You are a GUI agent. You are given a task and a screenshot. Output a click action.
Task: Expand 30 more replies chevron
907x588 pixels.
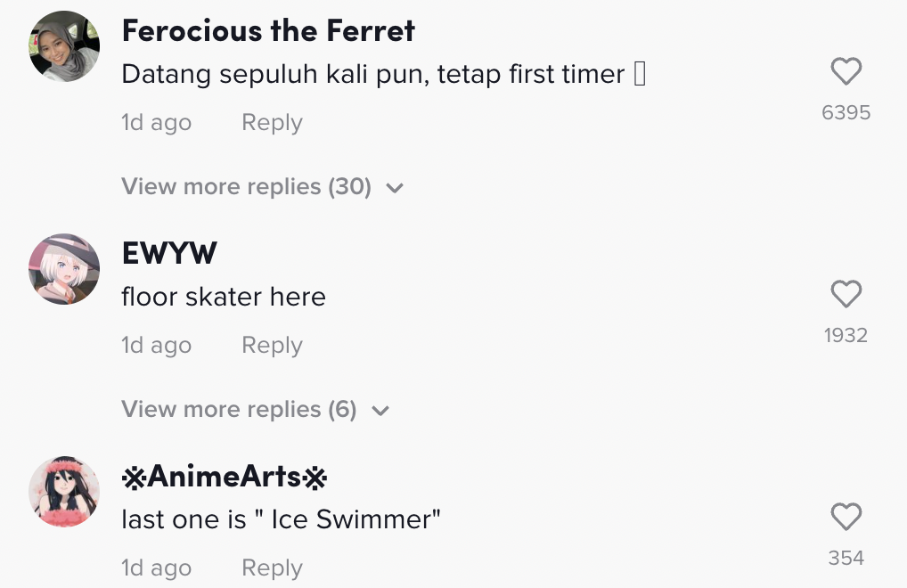[x=395, y=188]
